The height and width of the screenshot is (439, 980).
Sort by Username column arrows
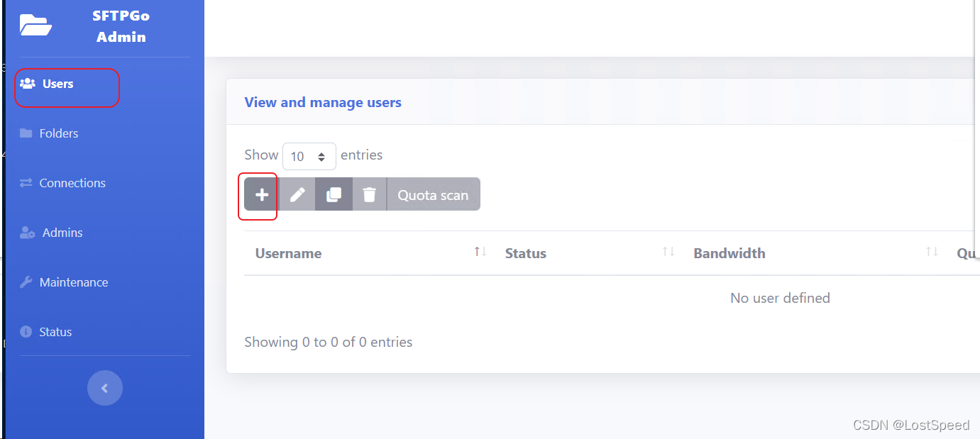[x=480, y=252]
